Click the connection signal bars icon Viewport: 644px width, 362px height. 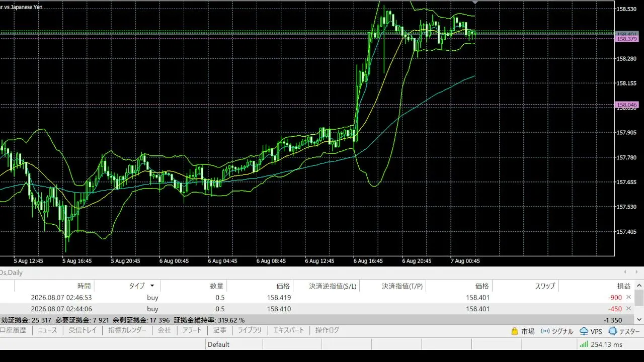click(584, 344)
